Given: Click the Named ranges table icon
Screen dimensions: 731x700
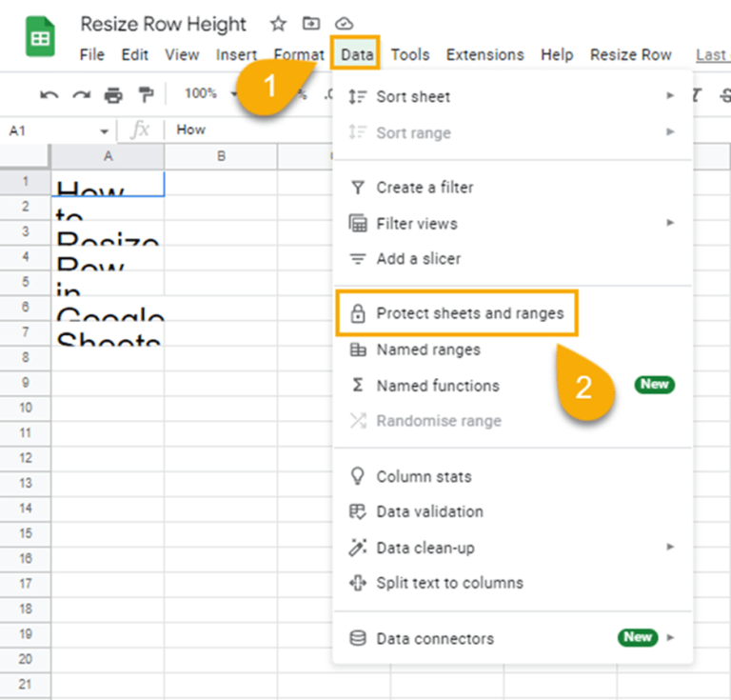Looking at the screenshot, I should (x=358, y=350).
